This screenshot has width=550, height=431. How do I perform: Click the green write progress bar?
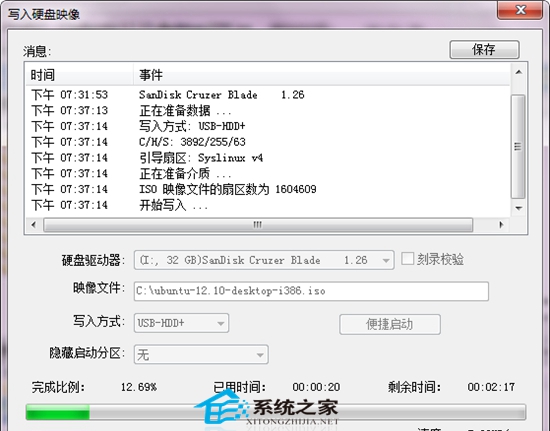[276, 412]
